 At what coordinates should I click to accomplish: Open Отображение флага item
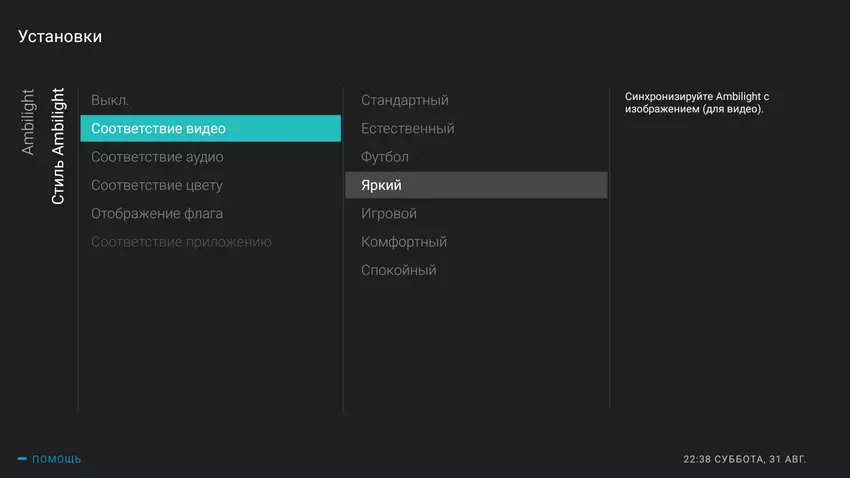click(x=157, y=213)
